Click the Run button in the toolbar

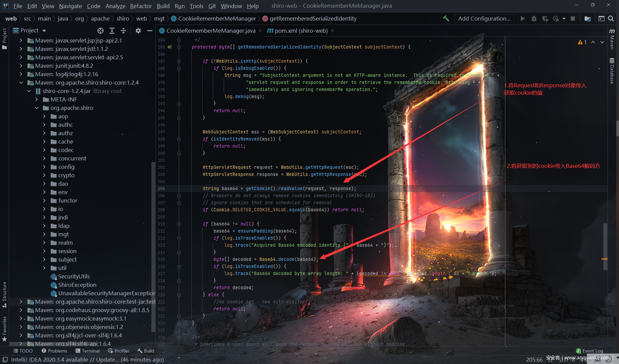[x=523, y=19]
